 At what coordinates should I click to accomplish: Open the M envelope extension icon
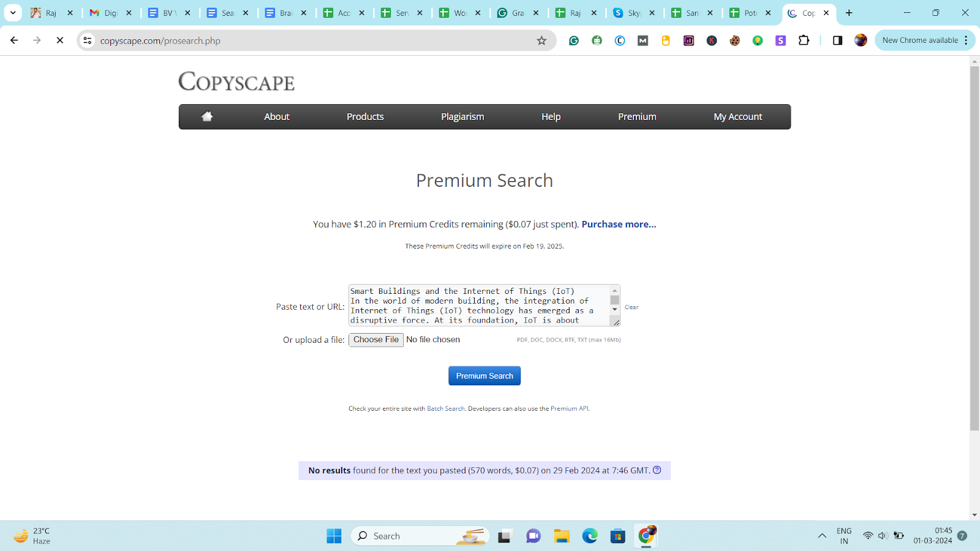643,40
